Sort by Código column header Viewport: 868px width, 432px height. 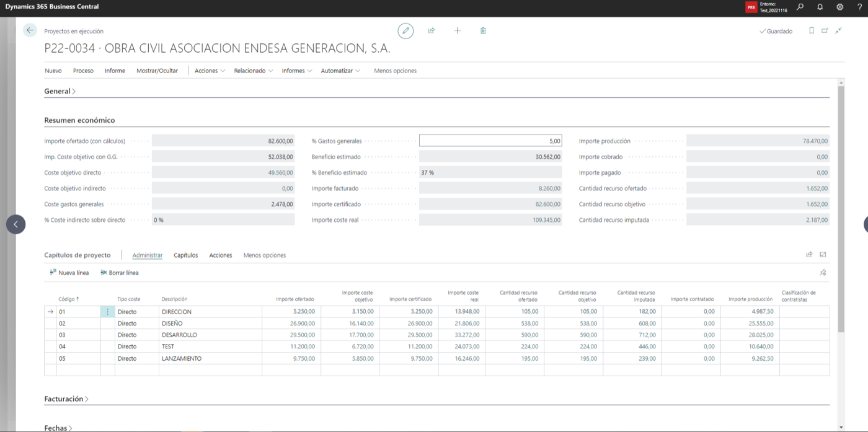point(68,299)
